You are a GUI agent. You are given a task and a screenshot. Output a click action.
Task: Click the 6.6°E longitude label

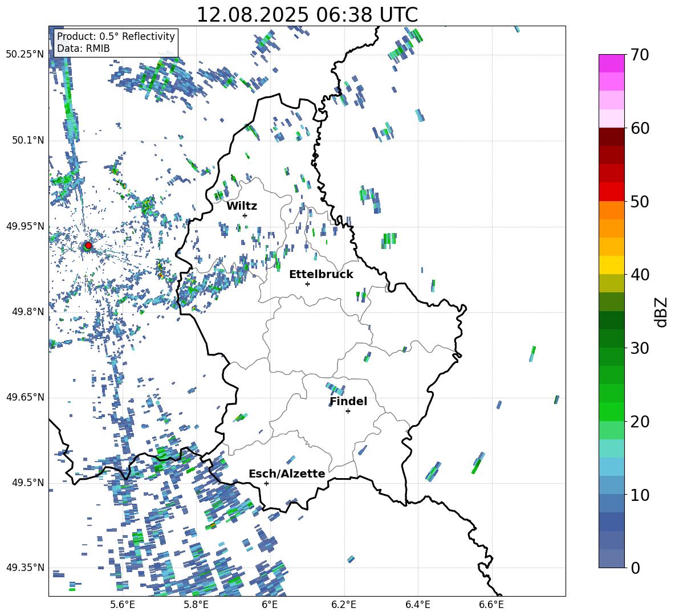(491, 605)
